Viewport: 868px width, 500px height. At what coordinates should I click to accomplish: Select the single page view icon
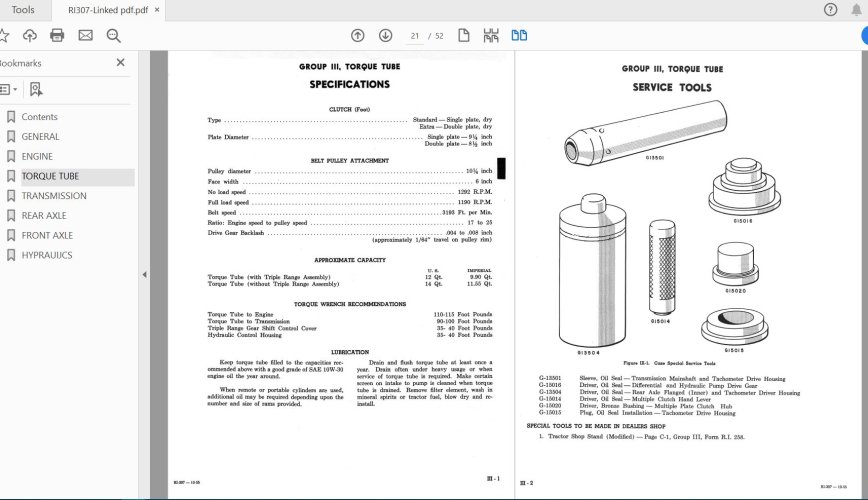(464, 36)
